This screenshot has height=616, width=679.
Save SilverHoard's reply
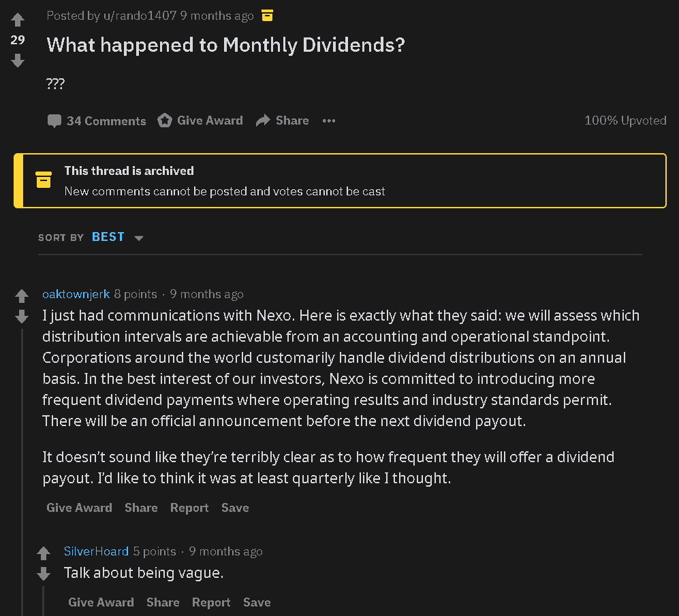[x=257, y=602]
